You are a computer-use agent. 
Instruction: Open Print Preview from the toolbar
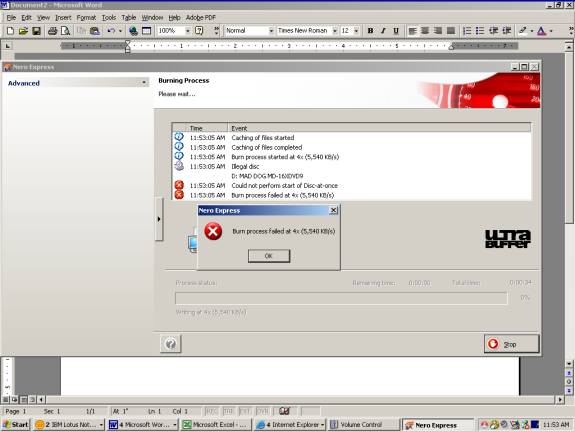[65, 31]
